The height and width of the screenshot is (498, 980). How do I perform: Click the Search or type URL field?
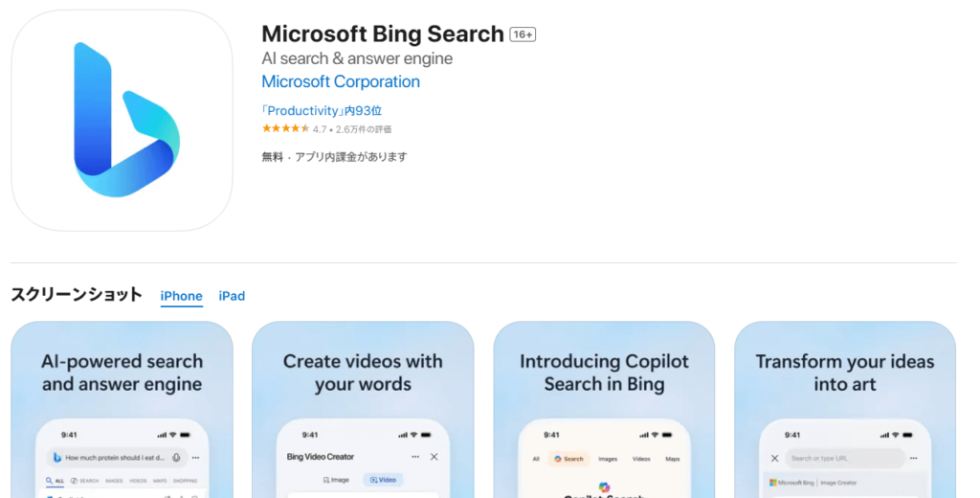[842, 458]
